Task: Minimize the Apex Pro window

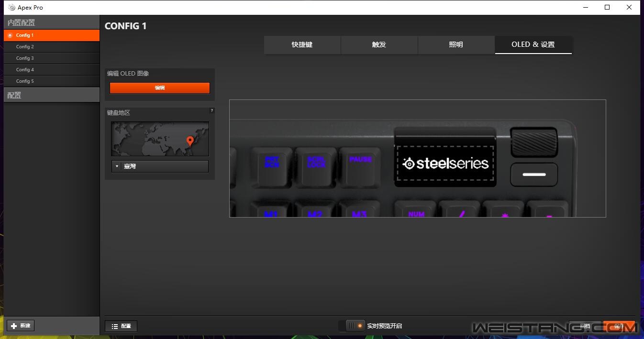Action: click(x=586, y=7)
